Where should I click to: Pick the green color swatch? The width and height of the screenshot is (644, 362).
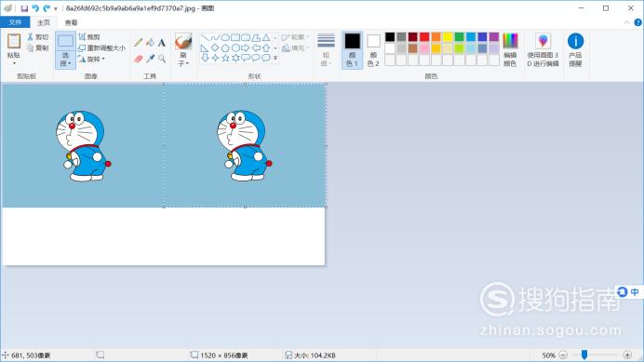point(459,37)
